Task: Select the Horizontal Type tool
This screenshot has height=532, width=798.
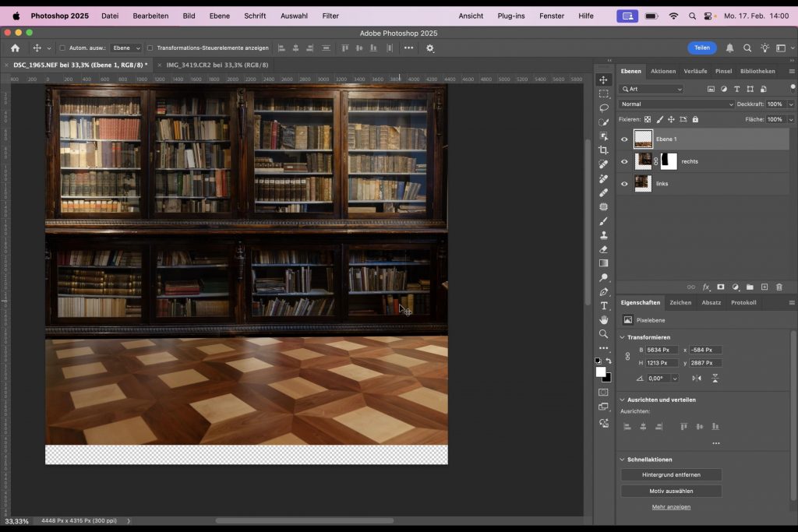Action: (x=603, y=306)
